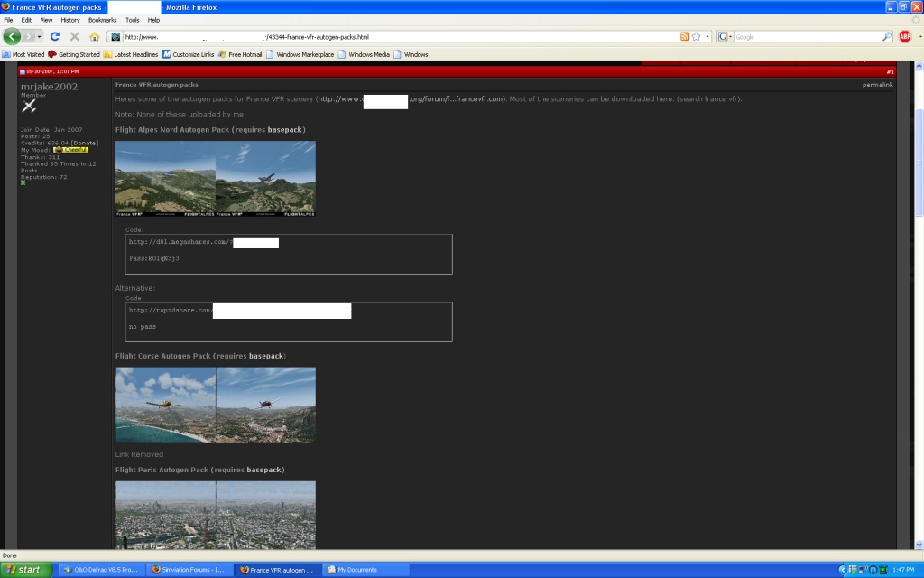The image size is (924, 578).
Task: Click the Donate link under user credits
Action: 85,143
